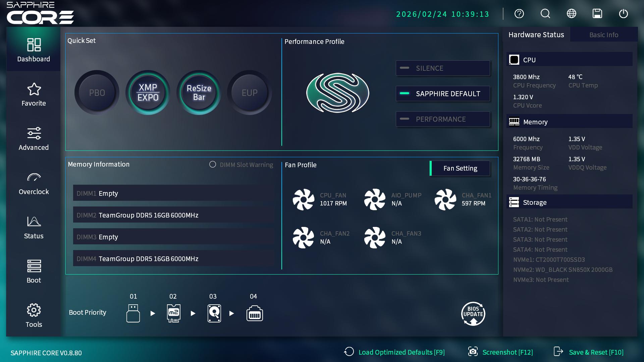
Task: Toggle the PBO quick set dial
Action: point(97,93)
